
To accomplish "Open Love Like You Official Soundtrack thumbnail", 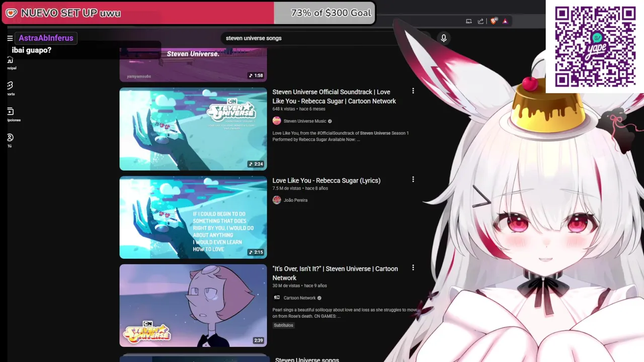I will 193,129.
